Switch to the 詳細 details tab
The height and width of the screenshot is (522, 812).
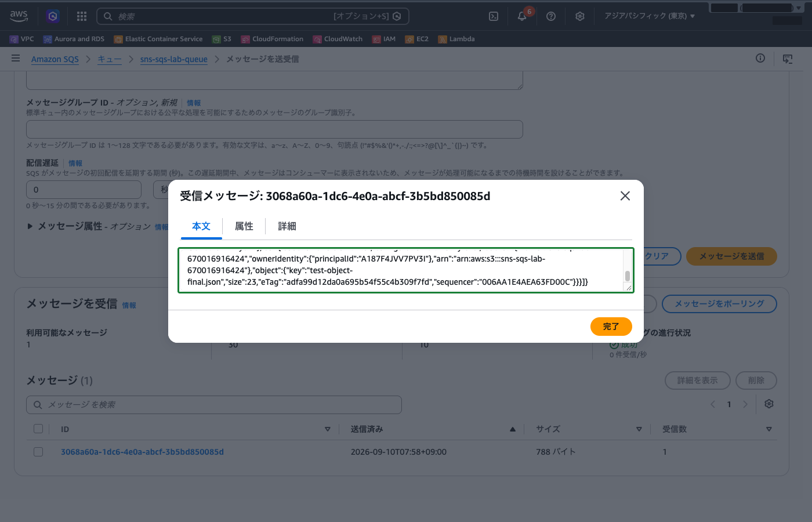[287, 226]
